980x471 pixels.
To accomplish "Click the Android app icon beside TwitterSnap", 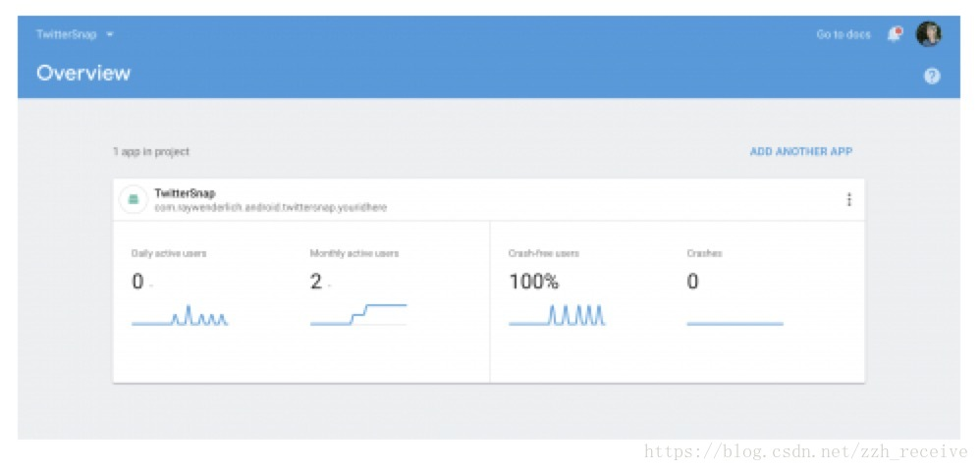I will coord(133,200).
